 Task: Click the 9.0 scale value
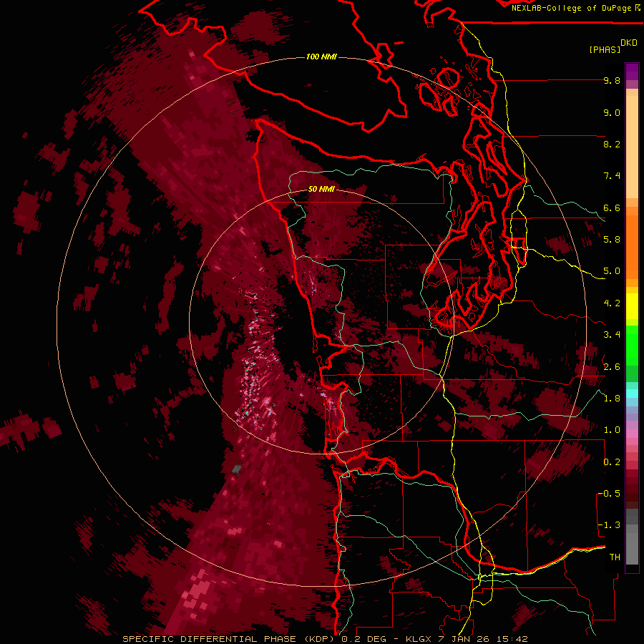[612, 112]
